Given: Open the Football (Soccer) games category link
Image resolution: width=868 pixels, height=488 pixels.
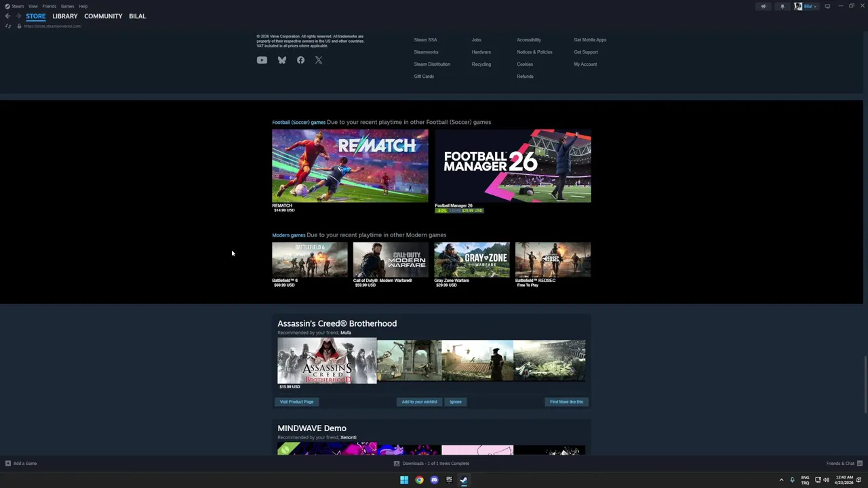Looking at the screenshot, I should 298,122.
